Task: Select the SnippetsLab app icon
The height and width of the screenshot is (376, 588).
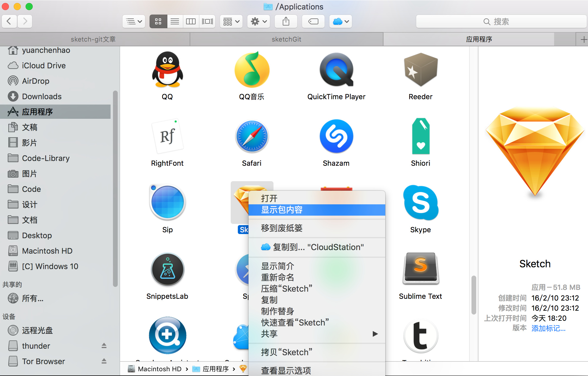Action: tap(167, 270)
